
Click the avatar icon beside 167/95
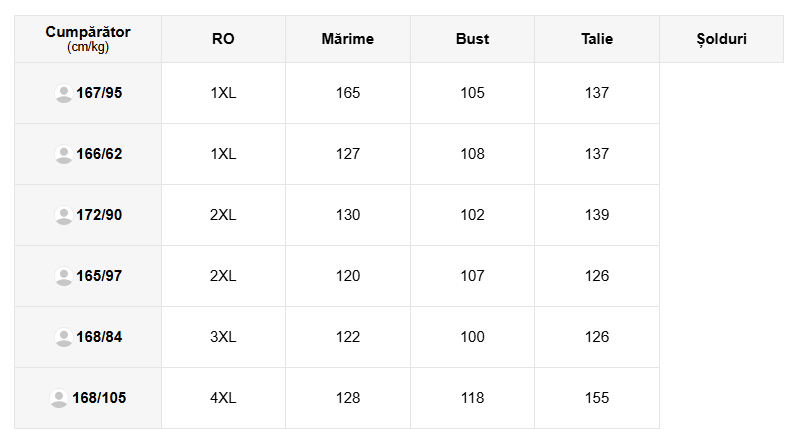(64, 94)
